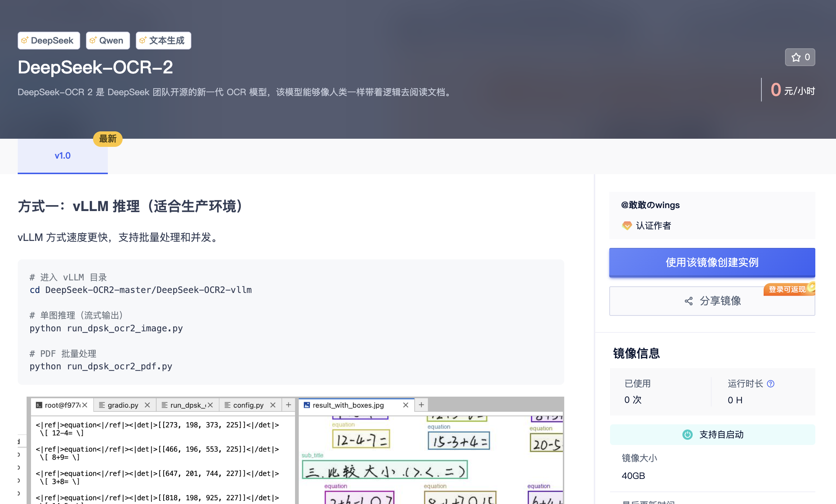Click plus icon after config.py tab
Screen dimensions: 836x504
(x=288, y=405)
